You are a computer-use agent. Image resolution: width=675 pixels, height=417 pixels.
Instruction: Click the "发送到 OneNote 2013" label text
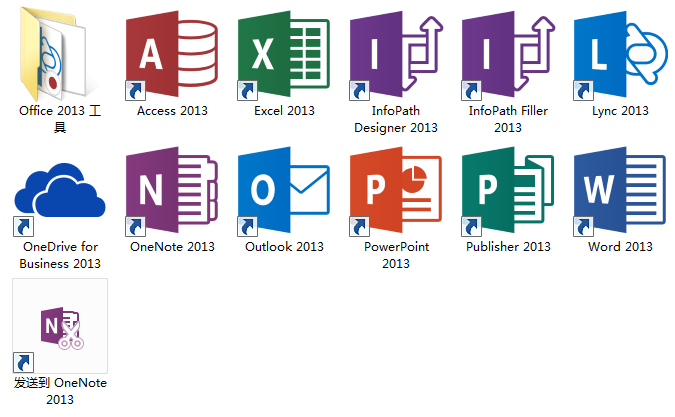[60, 391]
